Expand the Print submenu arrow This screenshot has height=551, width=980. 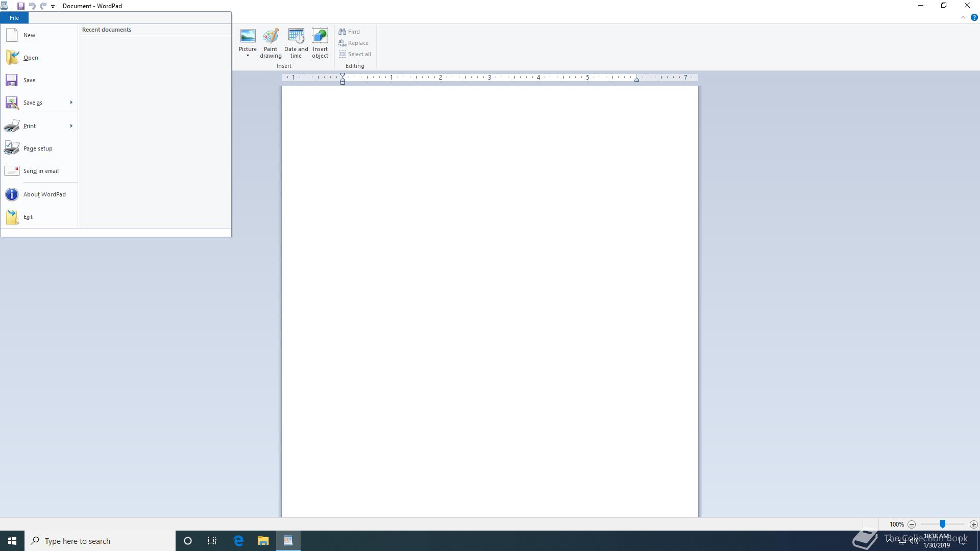tap(71, 126)
